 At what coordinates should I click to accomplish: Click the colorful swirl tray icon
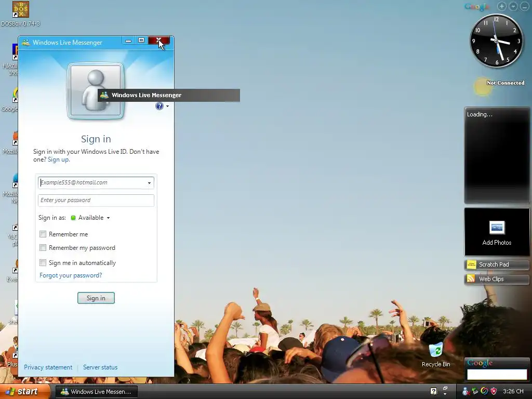click(x=484, y=391)
